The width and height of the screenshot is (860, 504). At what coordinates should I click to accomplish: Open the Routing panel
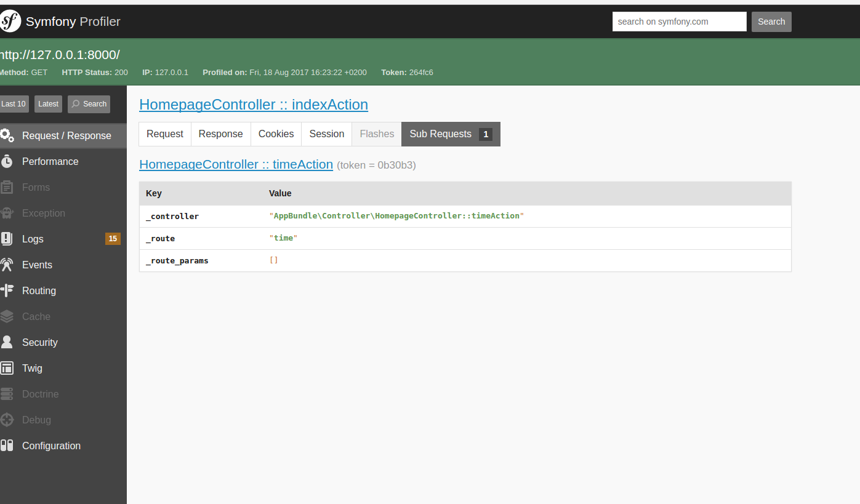click(63, 290)
